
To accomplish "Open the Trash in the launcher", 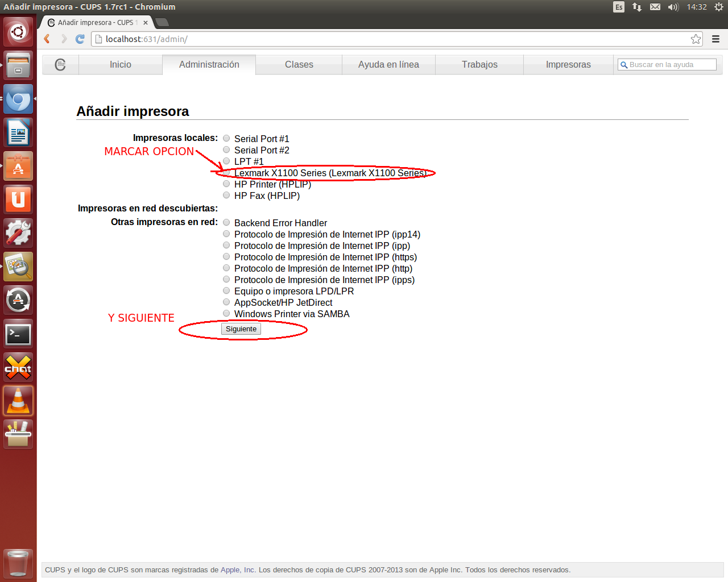I will pyautogui.click(x=18, y=563).
